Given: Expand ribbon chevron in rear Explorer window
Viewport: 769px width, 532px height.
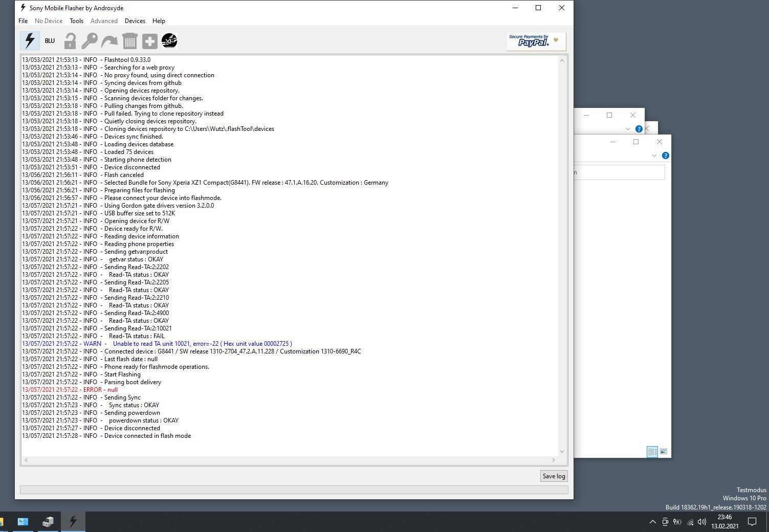Looking at the screenshot, I should pyautogui.click(x=627, y=129).
